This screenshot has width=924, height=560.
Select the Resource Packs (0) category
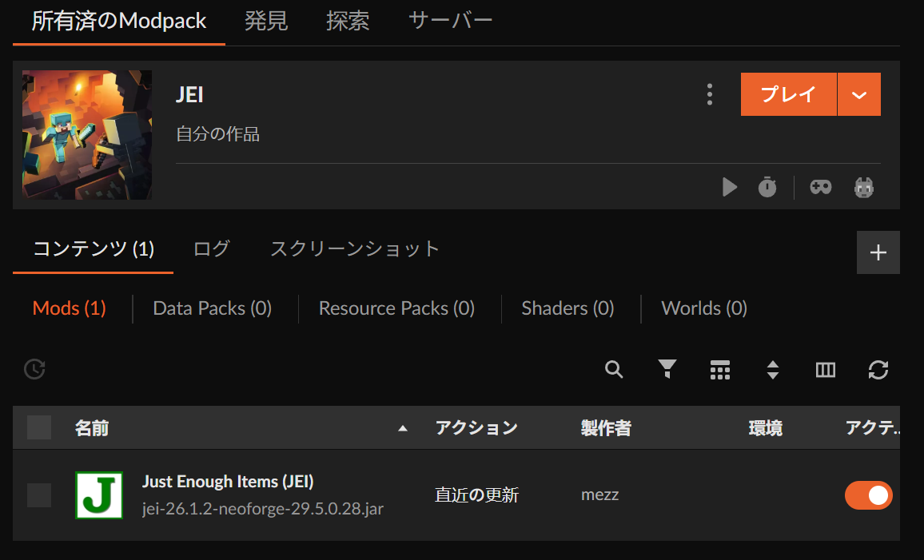coord(396,308)
